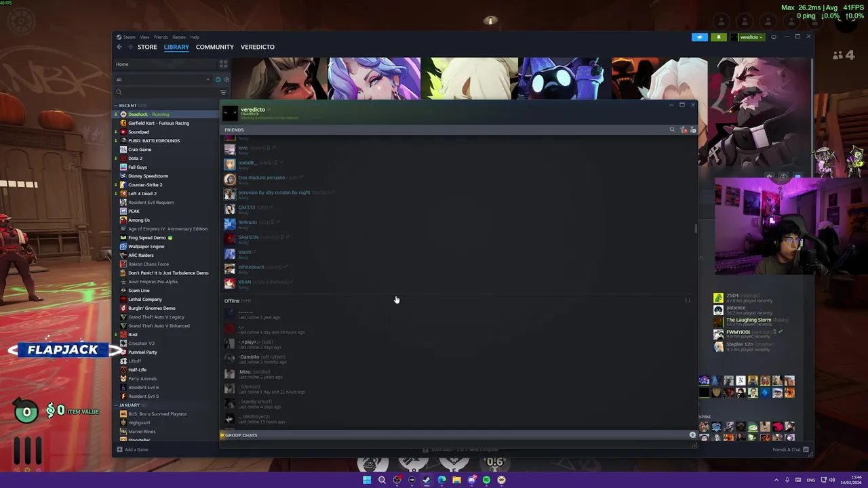Click the library search field
Image resolution: width=868 pixels, height=488 pixels.
[x=166, y=92]
